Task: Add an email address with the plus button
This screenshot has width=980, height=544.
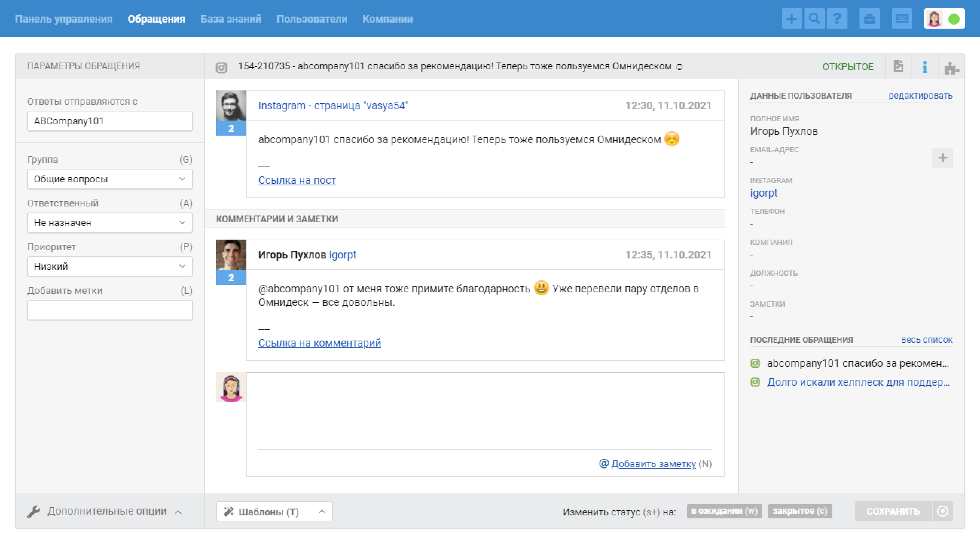Action: click(942, 157)
